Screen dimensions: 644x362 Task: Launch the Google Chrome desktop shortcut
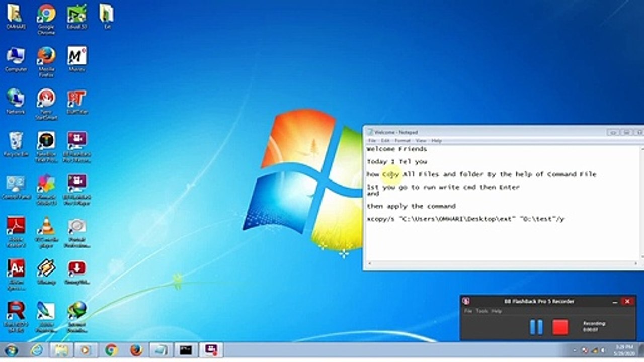click(x=46, y=19)
